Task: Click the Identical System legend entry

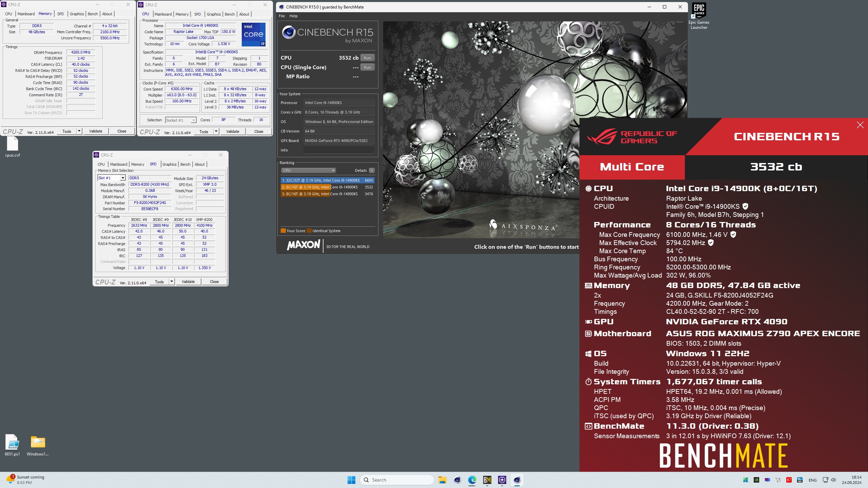Action: tap(323, 231)
